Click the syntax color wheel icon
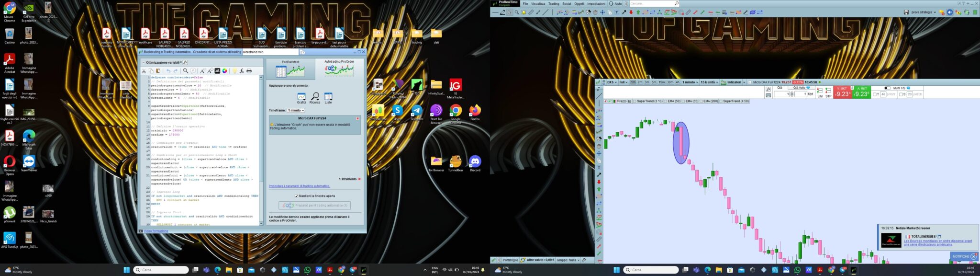Image resolution: width=980 pixels, height=276 pixels. click(x=224, y=71)
